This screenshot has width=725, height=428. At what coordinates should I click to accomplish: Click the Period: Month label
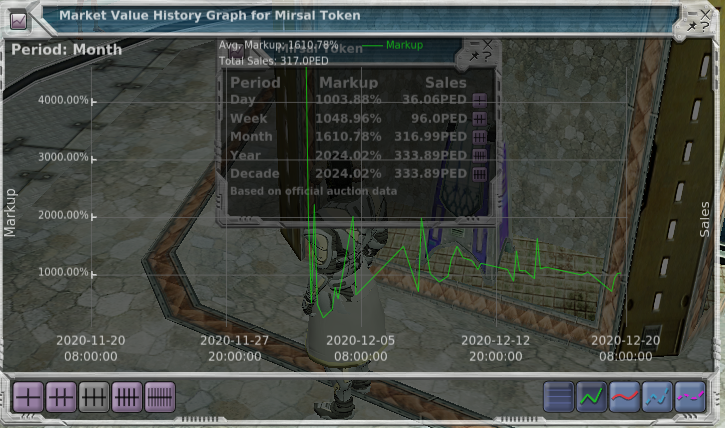pyautogui.click(x=67, y=49)
